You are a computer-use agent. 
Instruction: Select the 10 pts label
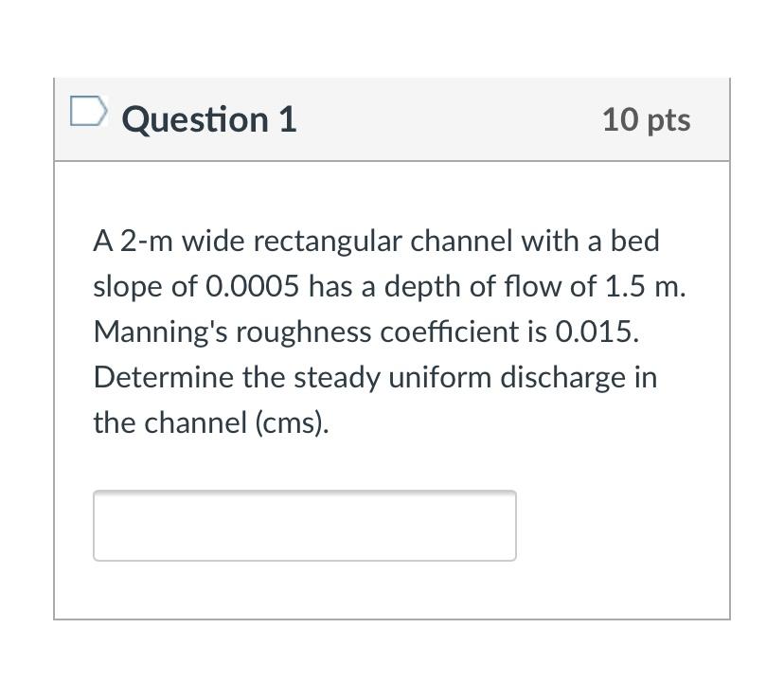tap(646, 119)
